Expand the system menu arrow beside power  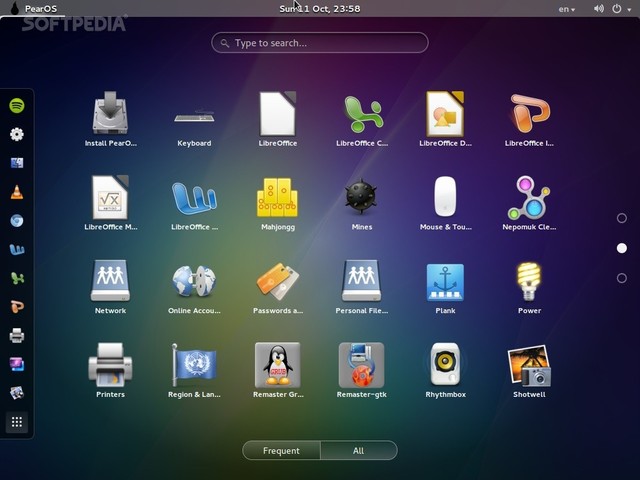[629, 9]
